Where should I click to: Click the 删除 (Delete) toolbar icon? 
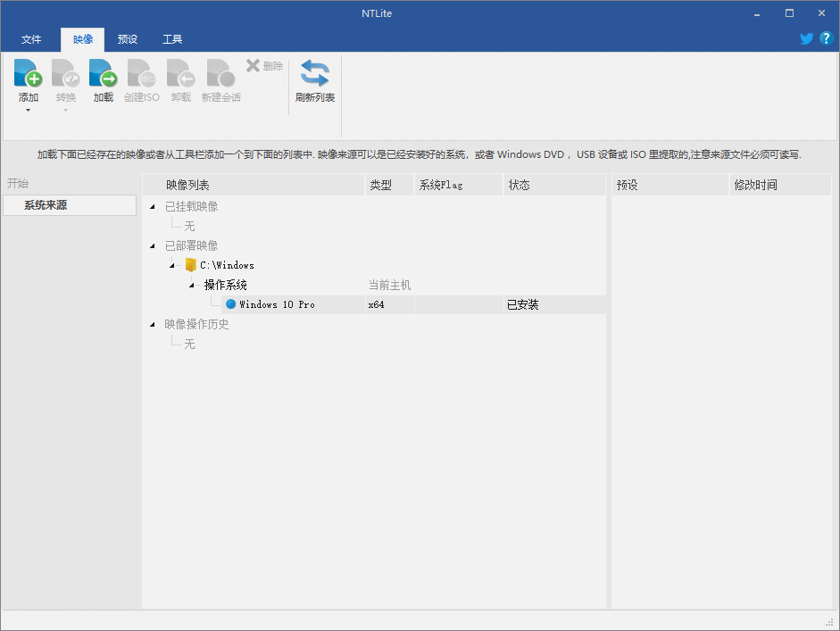click(x=263, y=64)
